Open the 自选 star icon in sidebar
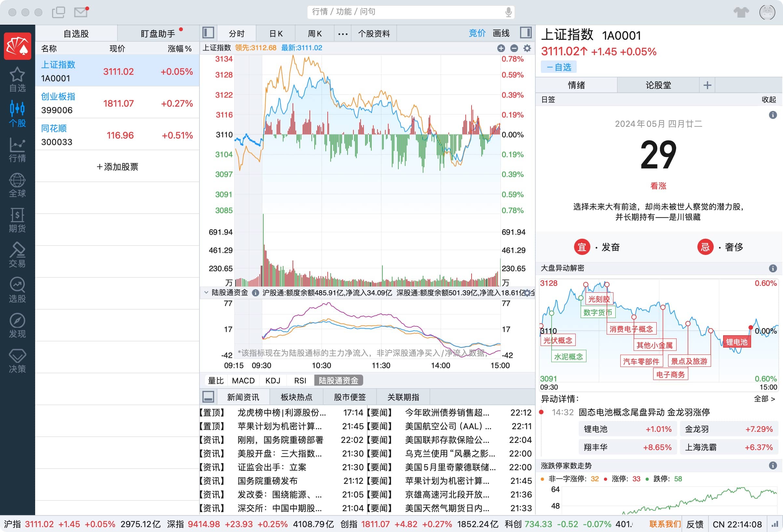The image size is (783, 532). 17,79
